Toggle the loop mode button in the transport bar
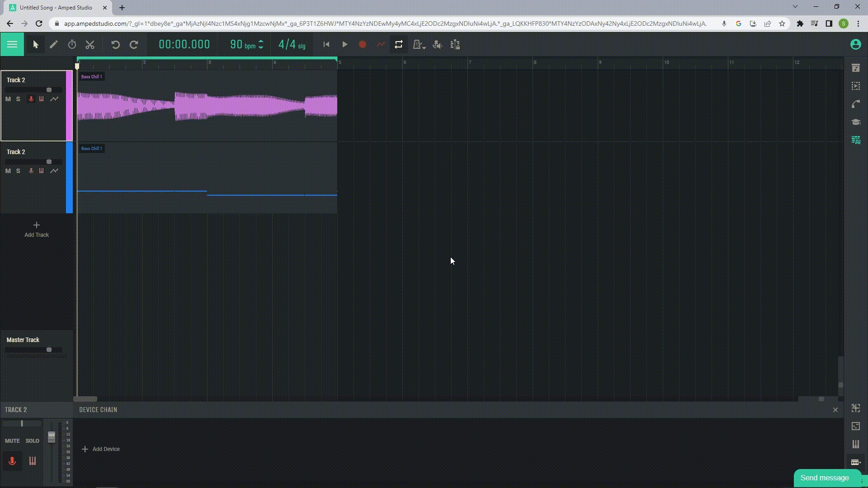868x488 pixels. click(x=398, y=44)
